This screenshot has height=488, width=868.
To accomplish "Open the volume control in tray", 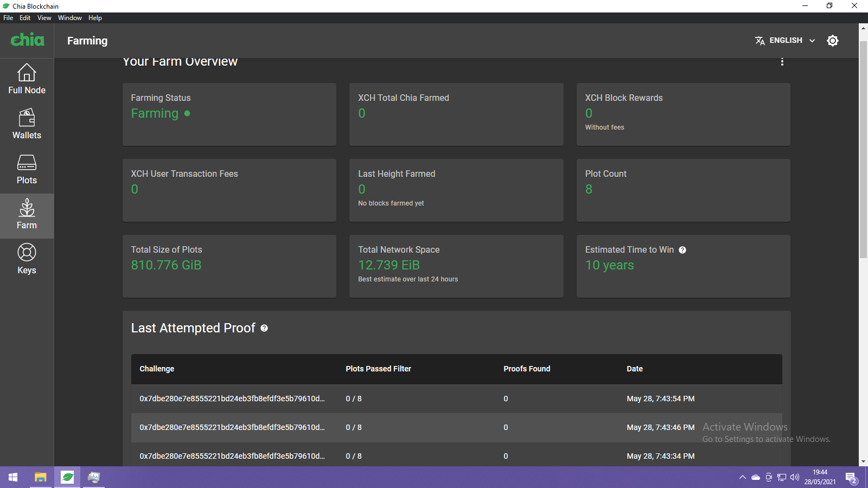I will [x=795, y=477].
